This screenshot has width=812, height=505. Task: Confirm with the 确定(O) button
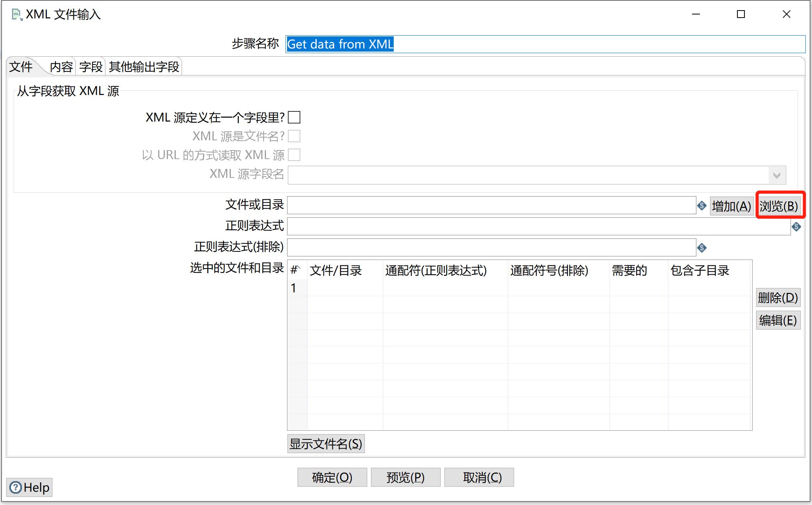pos(332,477)
